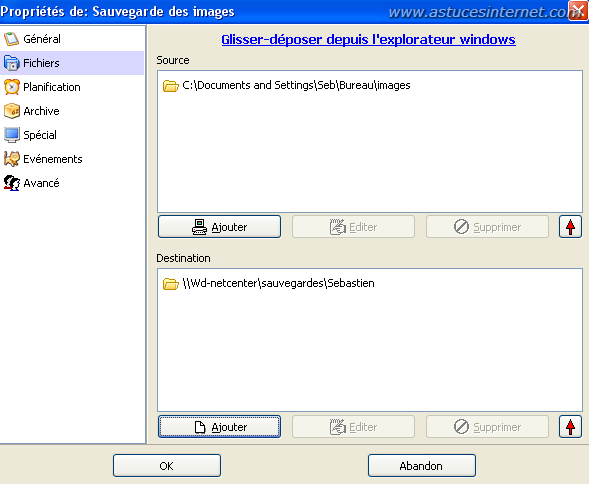Click the red arrow beside destination Supprimer
Image resolution: width=589 pixels, height=484 pixels.
(x=570, y=427)
